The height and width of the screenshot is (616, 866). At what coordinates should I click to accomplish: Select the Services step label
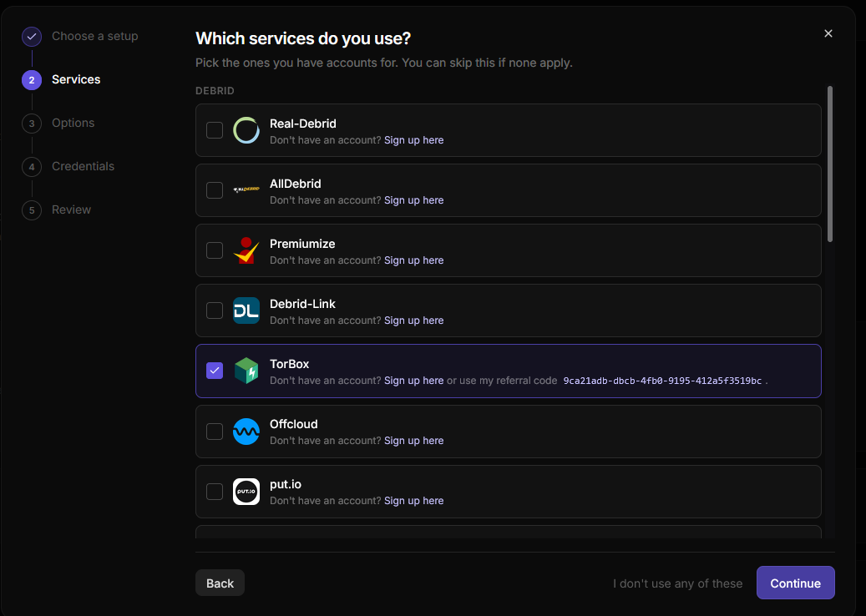click(x=76, y=79)
